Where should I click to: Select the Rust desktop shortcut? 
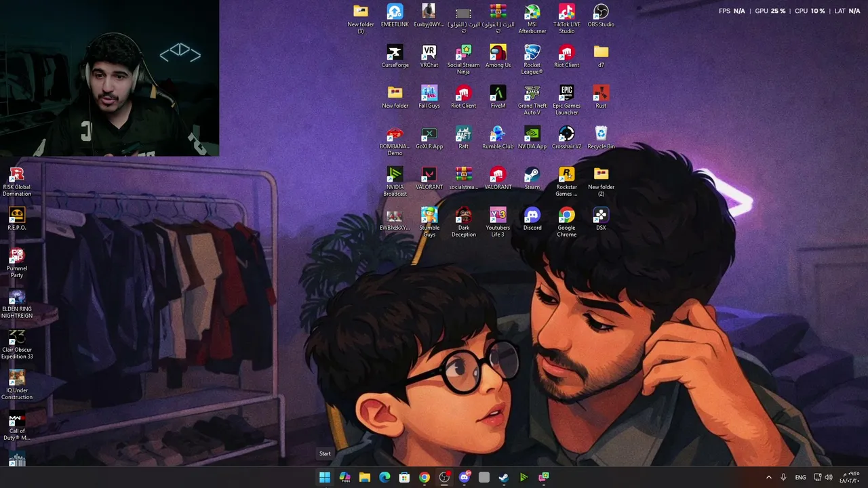pyautogui.click(x=601, y=98)
